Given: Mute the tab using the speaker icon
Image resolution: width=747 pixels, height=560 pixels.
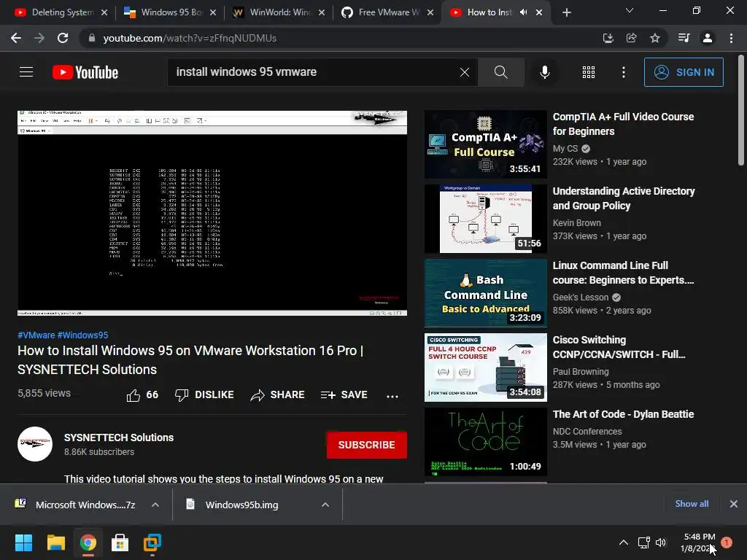Looking at the screenshot, I should [x=524, y=12].
